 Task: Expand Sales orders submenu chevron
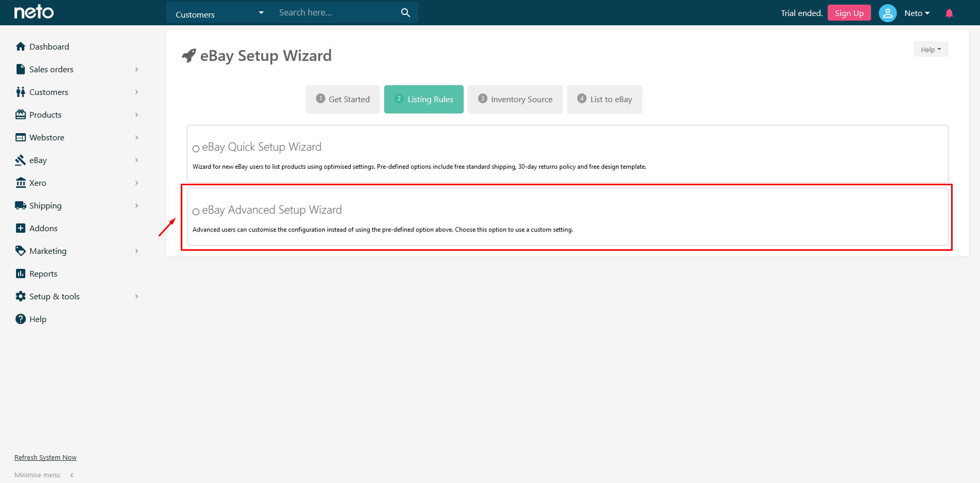click(x=137, y=69)
